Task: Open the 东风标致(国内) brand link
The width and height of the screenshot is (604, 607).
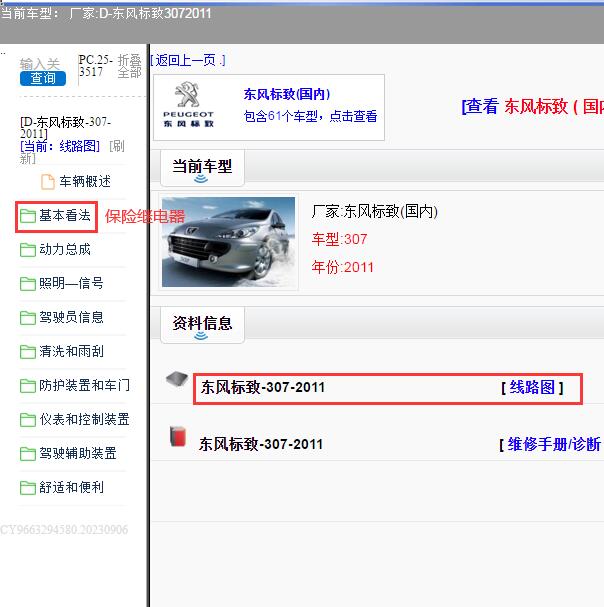Action: point(287,94)
